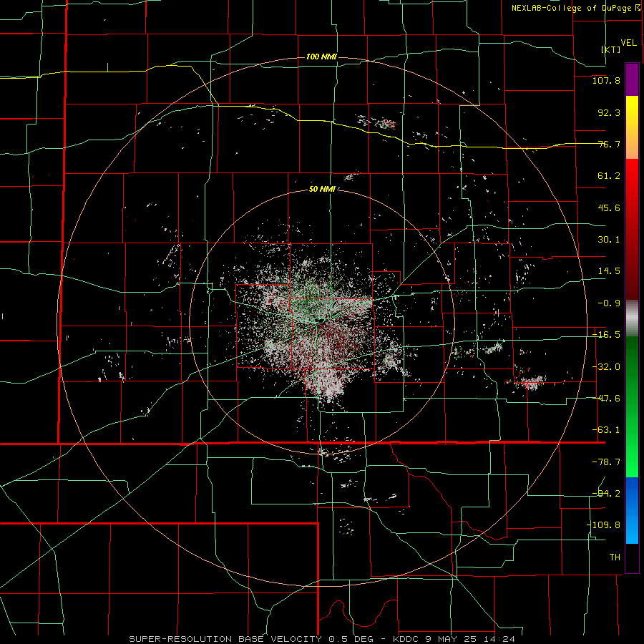
Task: Pick the yellow-orange segment of the velocity color bar
Action: [x=632, y=127]
